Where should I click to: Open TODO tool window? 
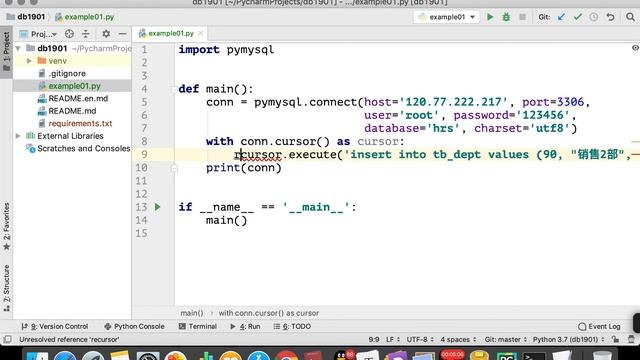point(292,327)
